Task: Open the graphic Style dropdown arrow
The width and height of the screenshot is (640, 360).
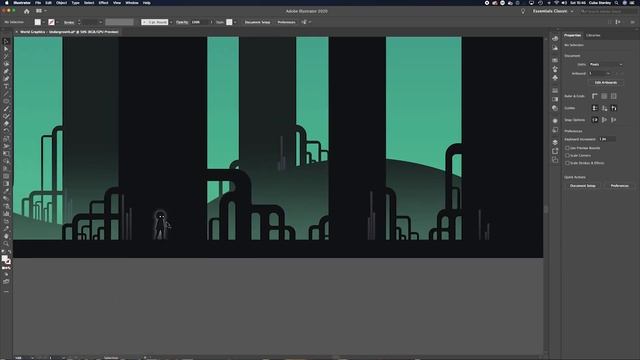Action: click(x=235, y=22)
